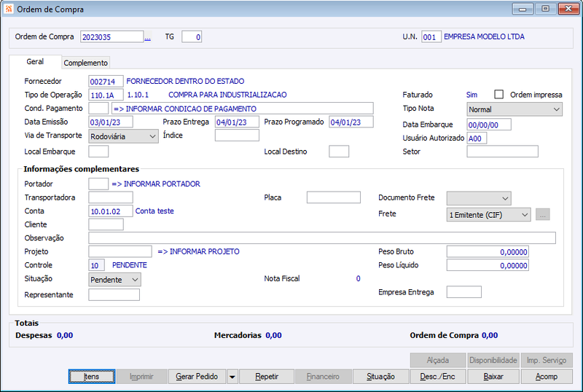
Task: Click the Representante field
Action: tap(114, 294)
